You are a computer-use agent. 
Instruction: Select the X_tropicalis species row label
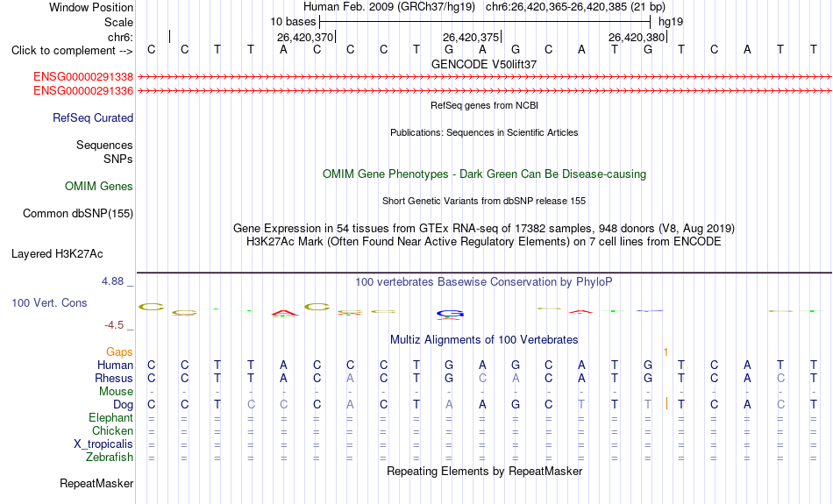pyautogui.click(x=103, y=444)
